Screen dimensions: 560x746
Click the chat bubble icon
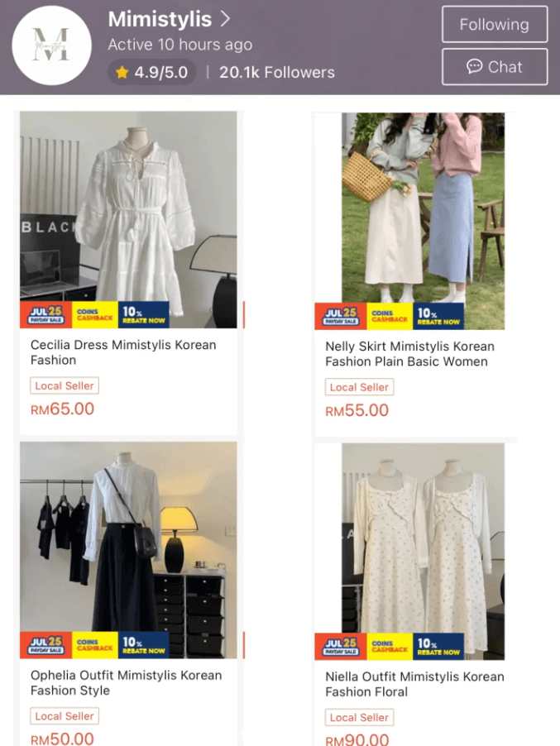pyautogui.click(x=474, y=67)
